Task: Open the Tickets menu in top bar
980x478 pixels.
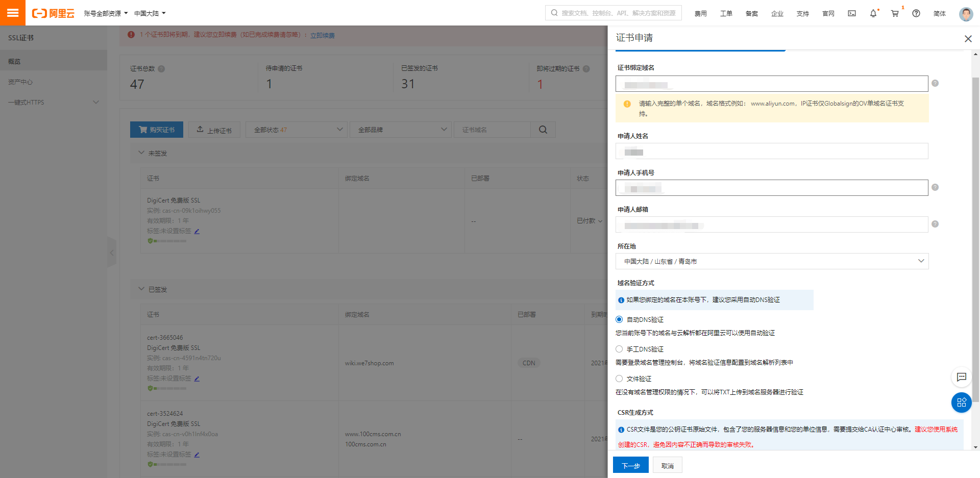Action: coord(726,14)
